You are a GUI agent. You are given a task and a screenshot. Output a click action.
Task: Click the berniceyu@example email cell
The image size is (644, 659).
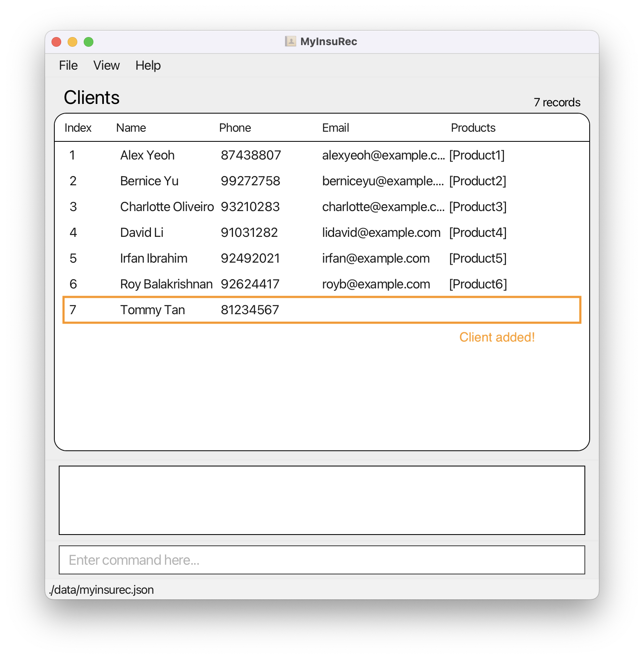[383, 181]
